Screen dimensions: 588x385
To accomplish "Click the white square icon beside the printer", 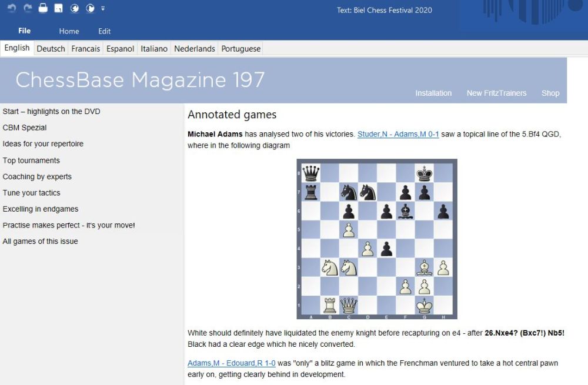I will [x=58, y=8].
